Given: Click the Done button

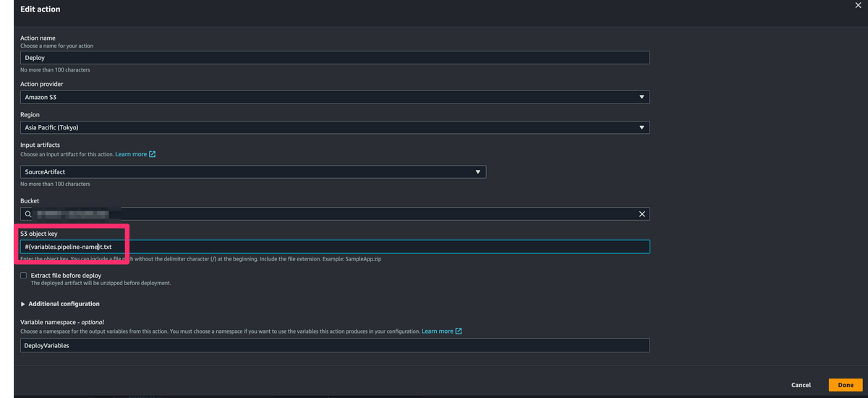Looking at the screenshot, I should (x=846, y=385).
